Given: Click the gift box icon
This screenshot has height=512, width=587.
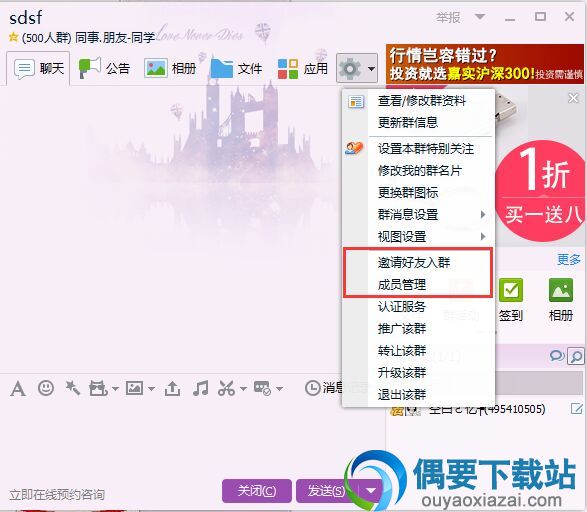Looking at the screenshot, I should tap(98, 388).
